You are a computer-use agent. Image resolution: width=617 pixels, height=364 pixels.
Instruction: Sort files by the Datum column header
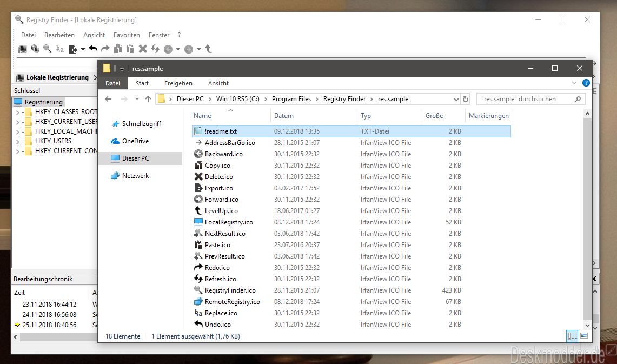click(314, 116)
